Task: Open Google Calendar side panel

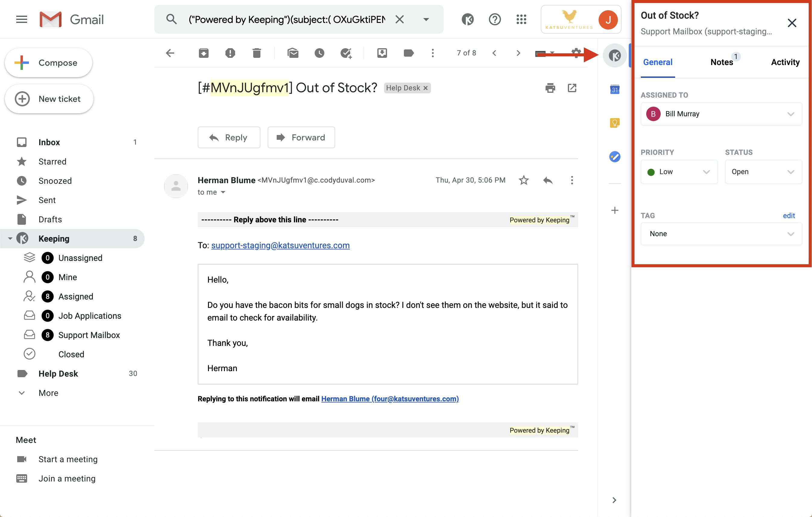Action: pos(614,89)
